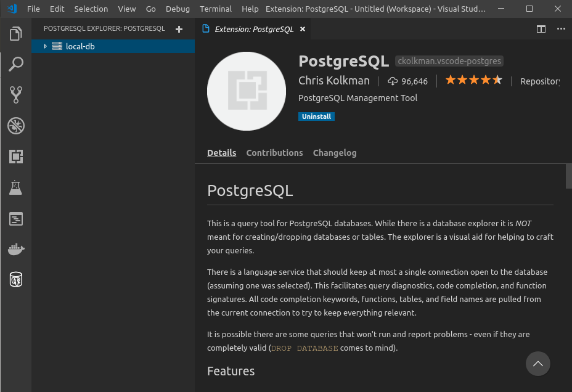Open the Extensions view
572x392 pixels.
15,157
